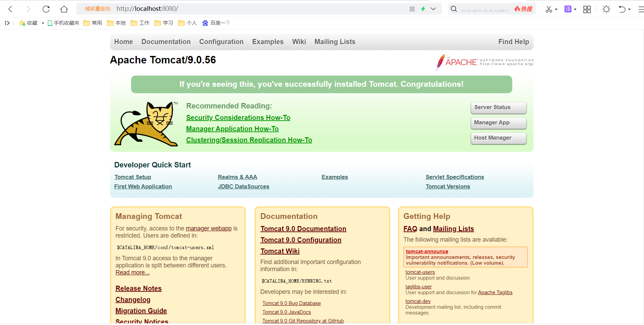This screenshot has width=644, height=325.
Task: Open Tomcat 9.0 Bug Database link
Action: click(291, 303)
